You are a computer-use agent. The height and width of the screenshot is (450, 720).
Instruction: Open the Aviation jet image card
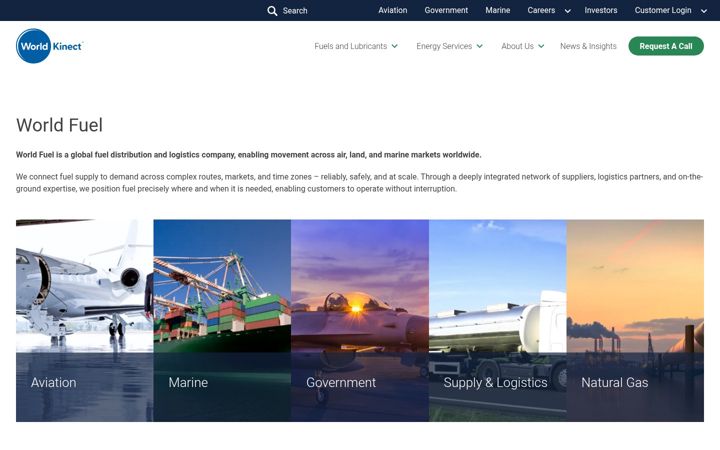click(84, 321)
